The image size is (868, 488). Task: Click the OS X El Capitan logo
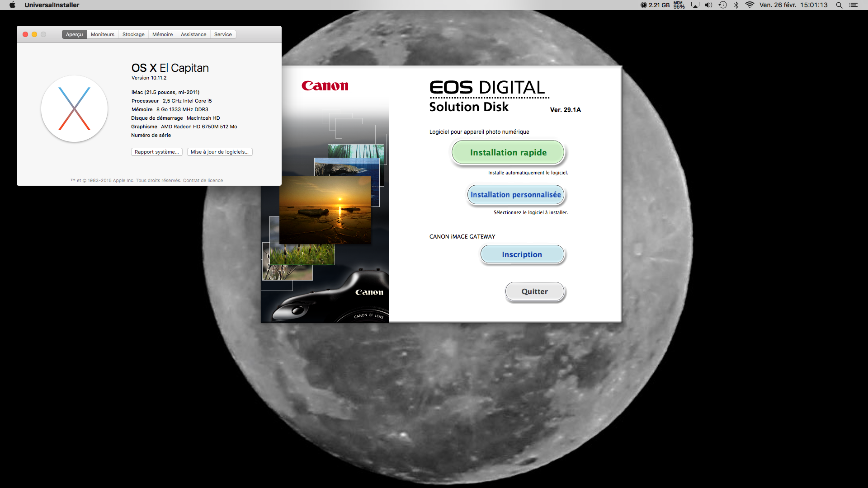[x=74, y=108]
